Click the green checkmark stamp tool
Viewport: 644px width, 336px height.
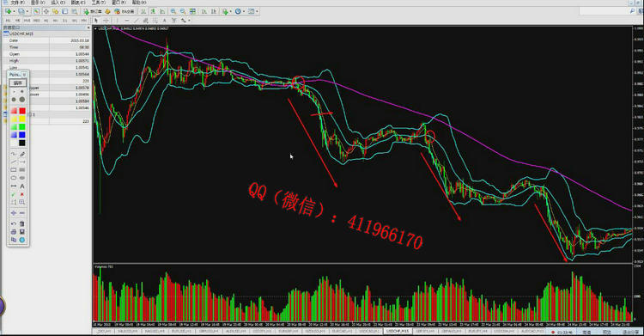tap(14, 194)
